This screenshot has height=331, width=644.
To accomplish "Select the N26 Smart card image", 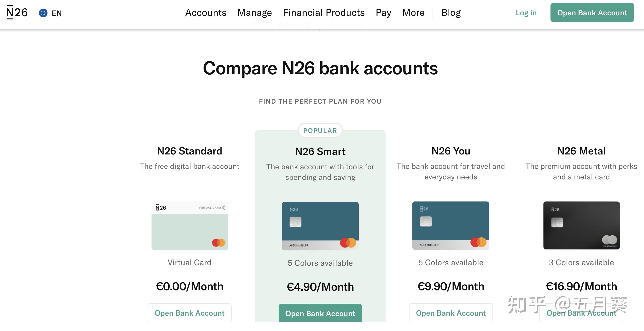I will point(320,226).
